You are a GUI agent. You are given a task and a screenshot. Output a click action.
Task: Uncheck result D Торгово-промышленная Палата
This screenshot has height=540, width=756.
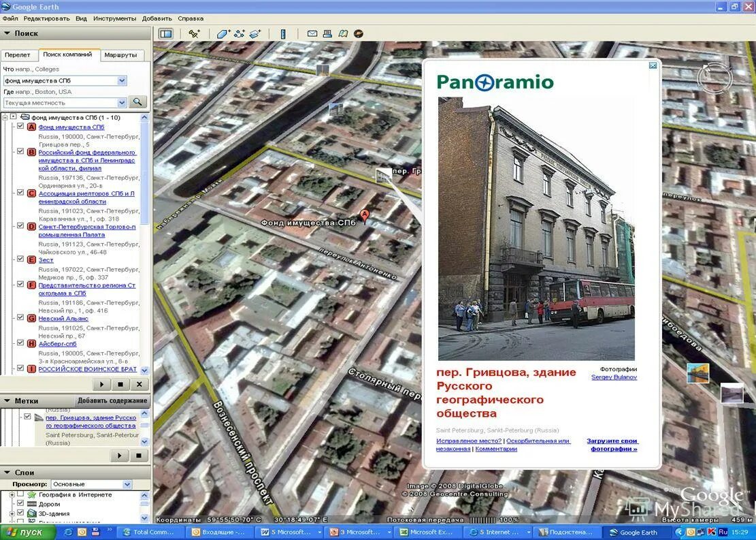point(20,225)
